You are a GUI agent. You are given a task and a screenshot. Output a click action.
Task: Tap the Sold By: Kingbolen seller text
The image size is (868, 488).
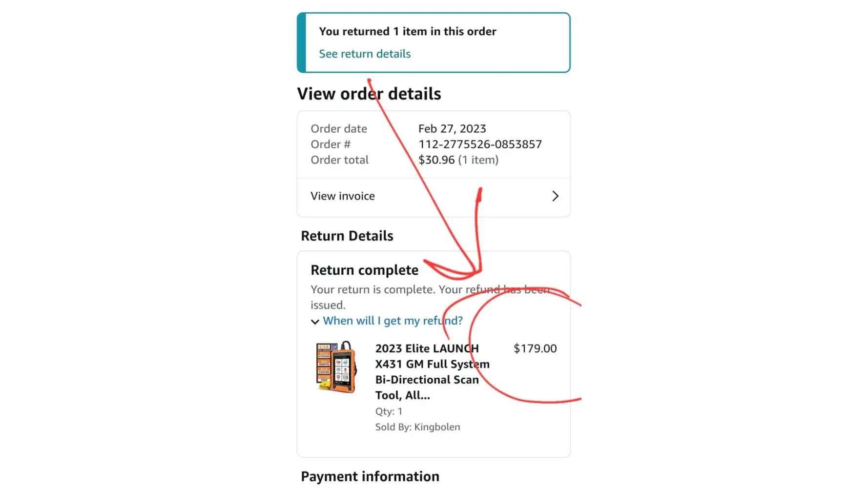click(417, 427)
